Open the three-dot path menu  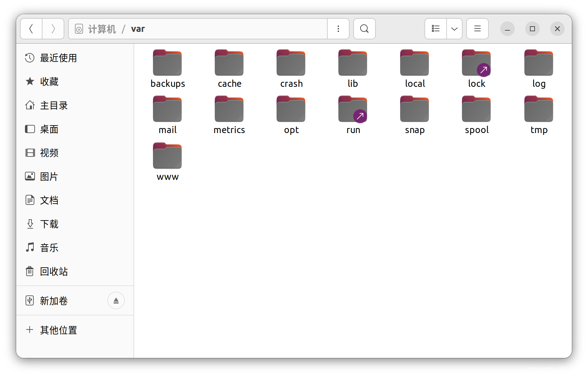click(x=338, y=29)
